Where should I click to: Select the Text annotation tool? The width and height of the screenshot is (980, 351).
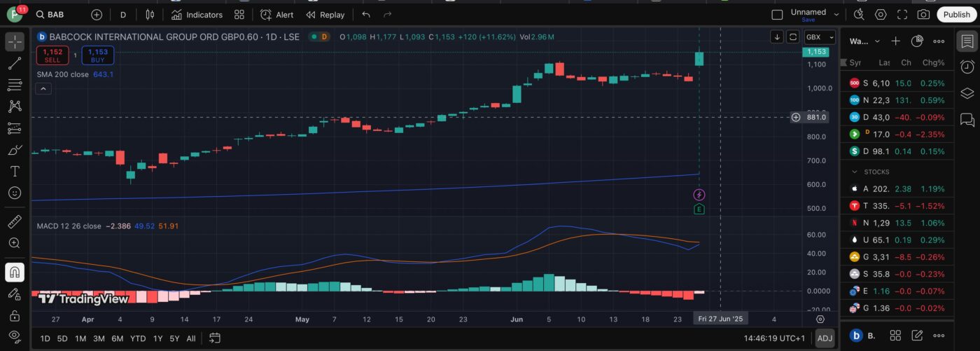click(x=15, y=171)
